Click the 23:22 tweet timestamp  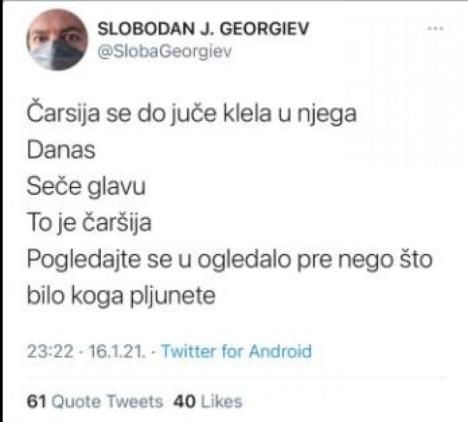tap(50, 351)
